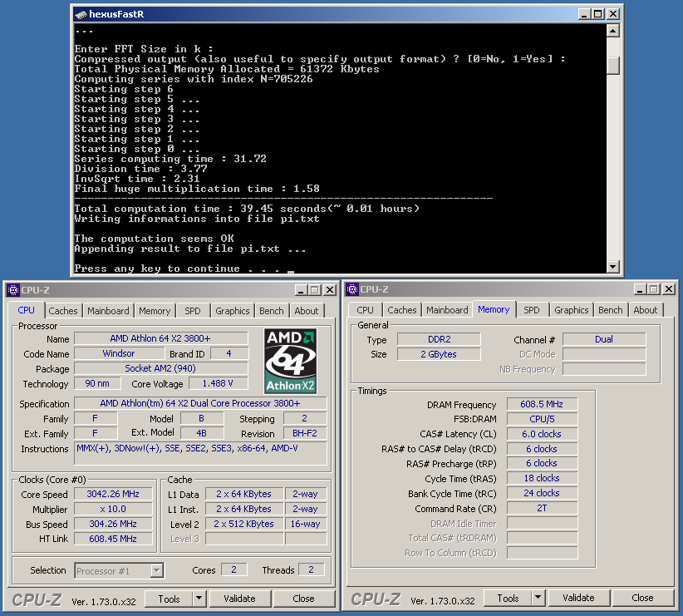Click console scrollbar up arrow
Viewport: 683px width, 616px height.
[x=613, y=31]
